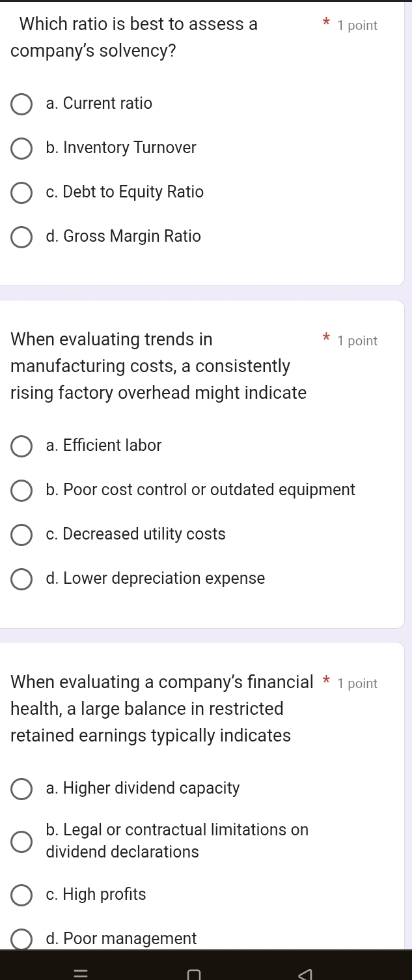
Task: Select the Current ratio option
Action: point(21,104)
